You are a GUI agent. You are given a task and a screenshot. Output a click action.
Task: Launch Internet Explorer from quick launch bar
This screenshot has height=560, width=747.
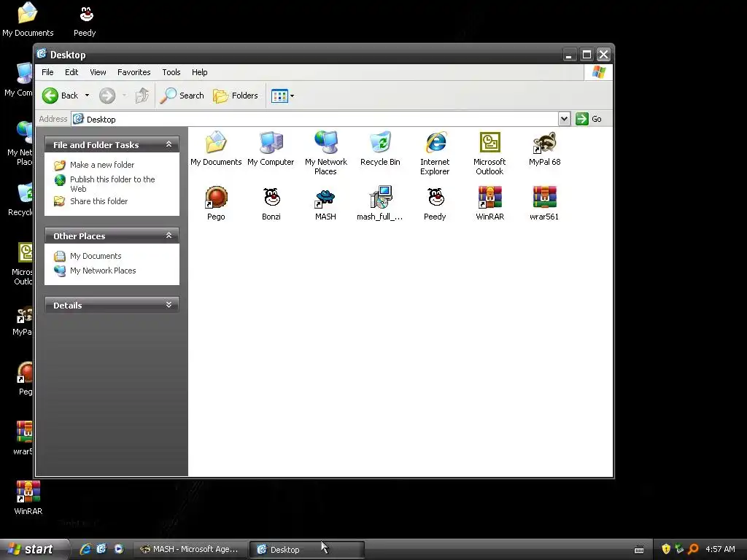click(x=85, y=549)
